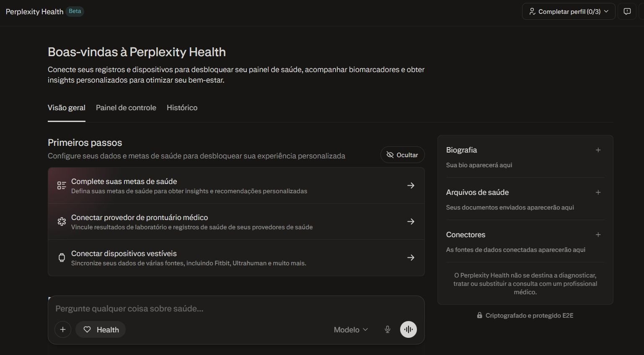Image resolution: width=644 pixels, height=355 pixels.
Task: Click arrow next to Conectar dispositivos vestíveis
Action: tap(411, 258)
